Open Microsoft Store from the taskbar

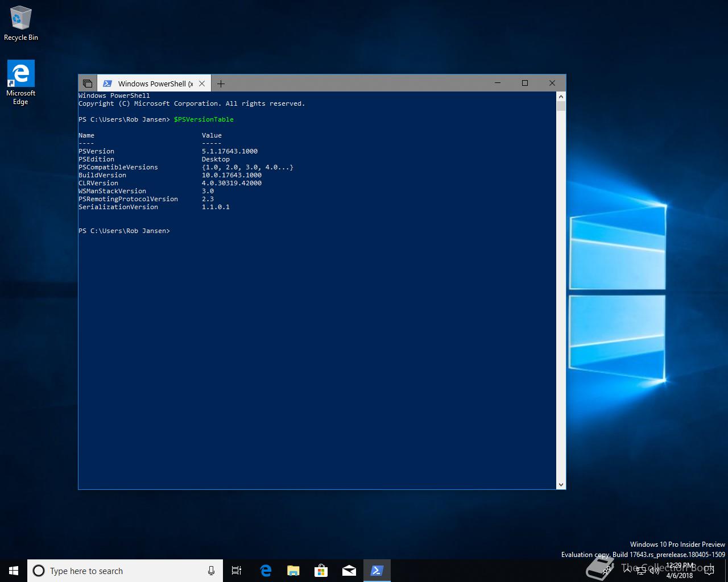click(321, 571)
